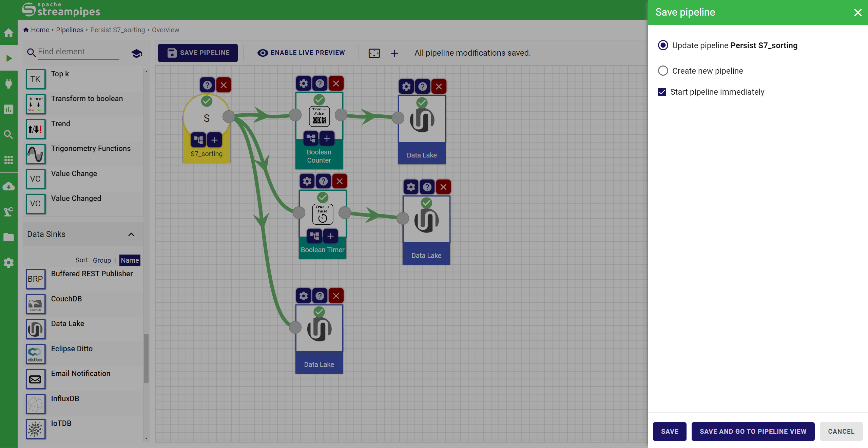Open the tutorial graduation cap icon

click(x=136, y=53)
